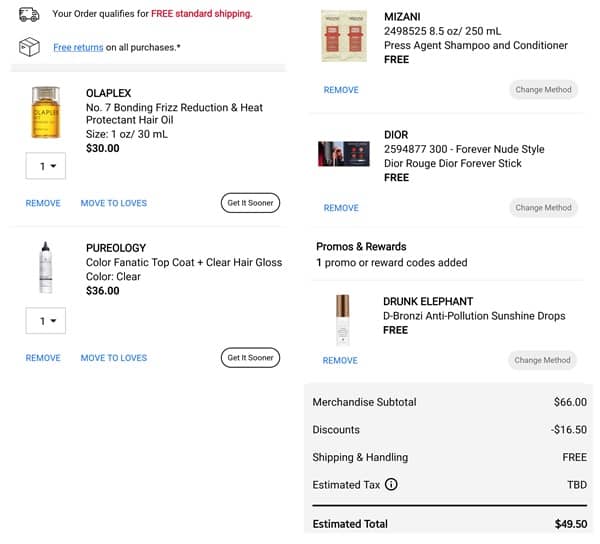Open quantity dropdown for Pureology hair gloss
This screenshot has width=600, height=544.
tap(46, 321)
